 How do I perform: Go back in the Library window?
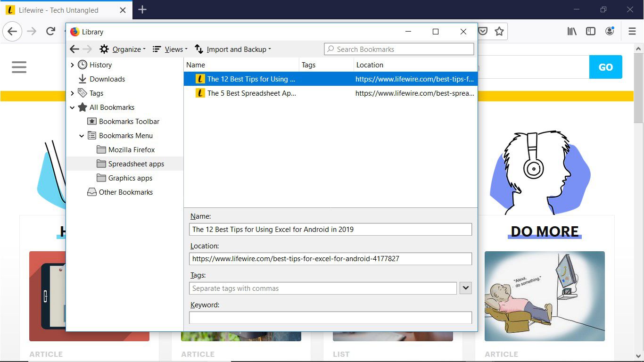pos(74,49)
